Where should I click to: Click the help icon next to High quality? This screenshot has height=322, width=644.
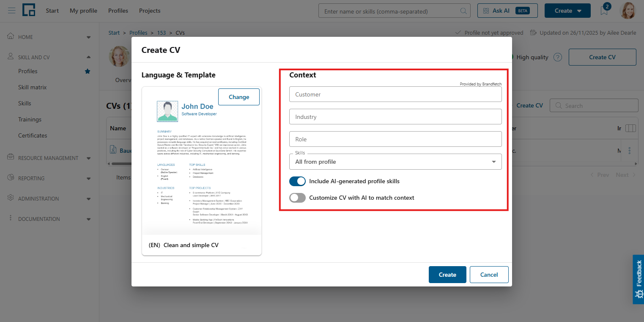tap(558, 57)
